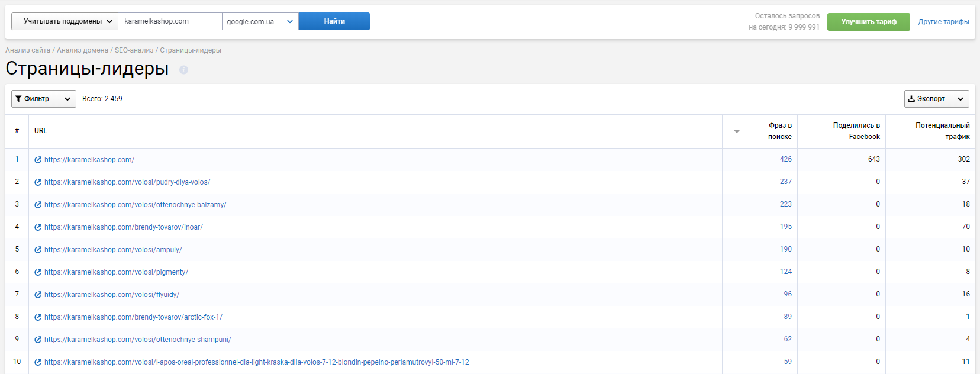Open the Другие тарифы link
This screenshot has width=980, height=374.
tap(943, 22)
